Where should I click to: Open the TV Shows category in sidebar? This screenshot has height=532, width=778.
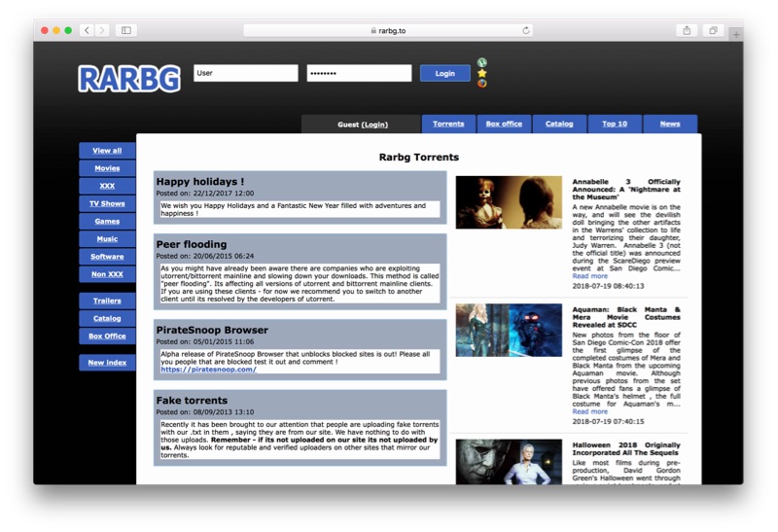[107, 204]
